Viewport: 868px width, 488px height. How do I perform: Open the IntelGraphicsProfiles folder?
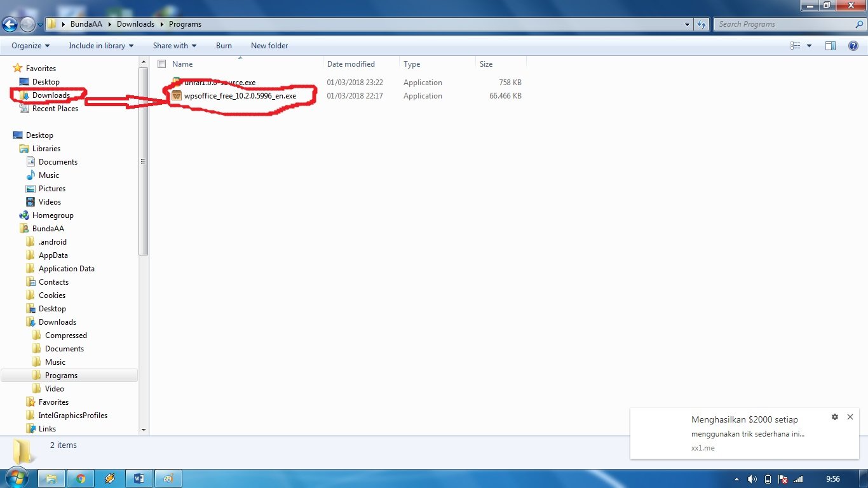coord(73,416)
